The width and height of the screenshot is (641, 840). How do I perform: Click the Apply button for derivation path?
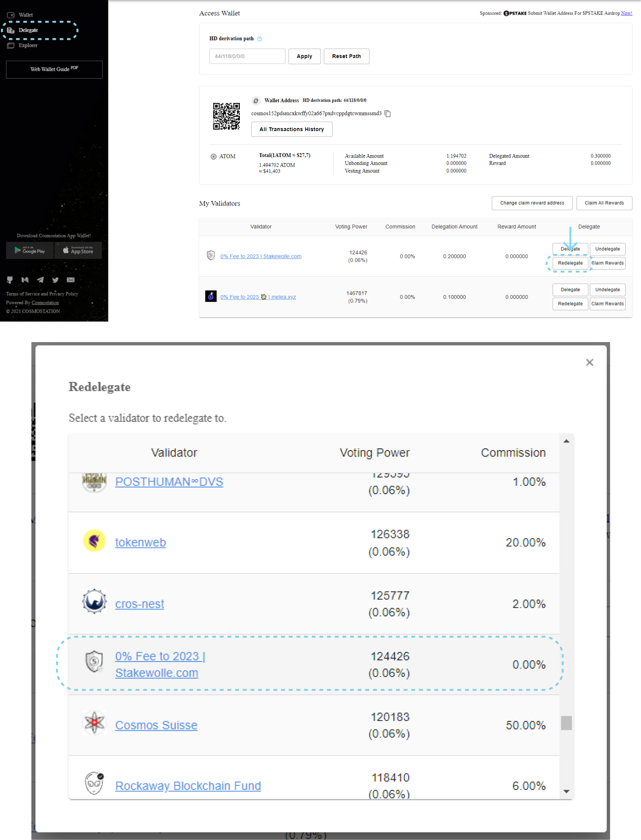coord(304,56)
